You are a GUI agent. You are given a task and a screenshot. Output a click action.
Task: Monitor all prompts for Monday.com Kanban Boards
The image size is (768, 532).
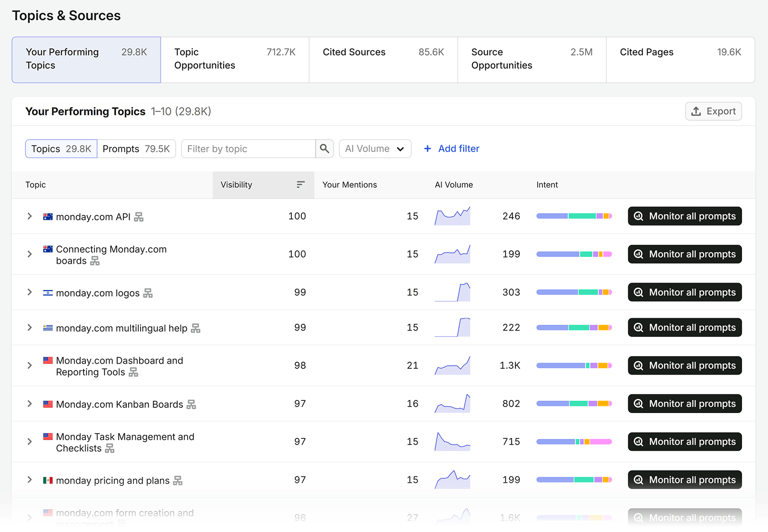point(684,404)
